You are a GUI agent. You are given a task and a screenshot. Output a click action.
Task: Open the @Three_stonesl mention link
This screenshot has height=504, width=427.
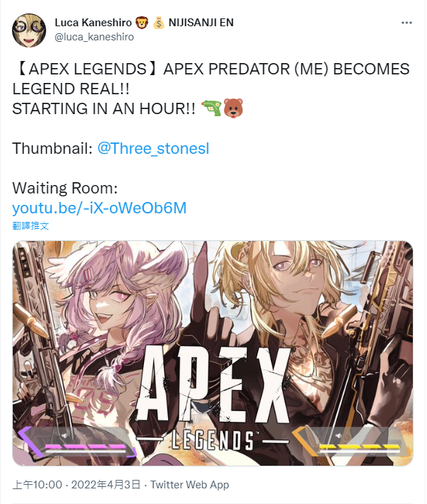coord(153,148)
